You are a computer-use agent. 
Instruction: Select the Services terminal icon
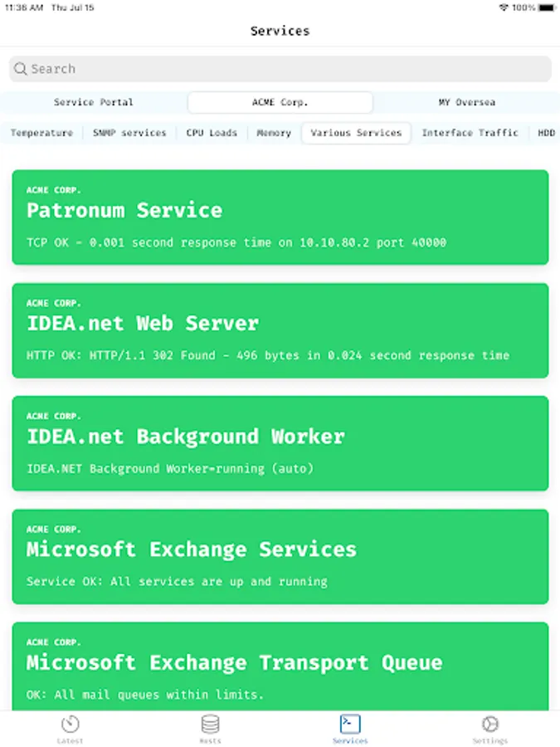(350, 724)
